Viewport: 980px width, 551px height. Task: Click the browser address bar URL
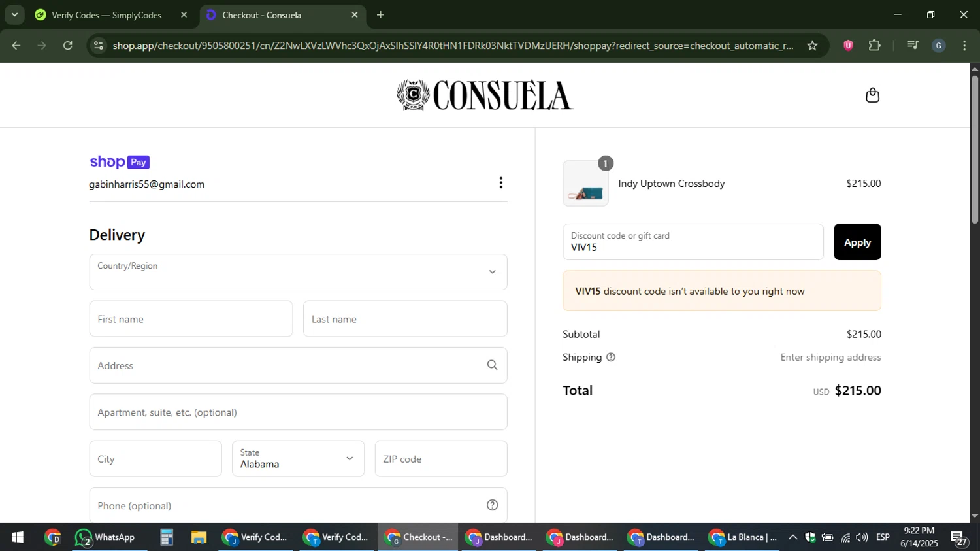coord(453,46)
